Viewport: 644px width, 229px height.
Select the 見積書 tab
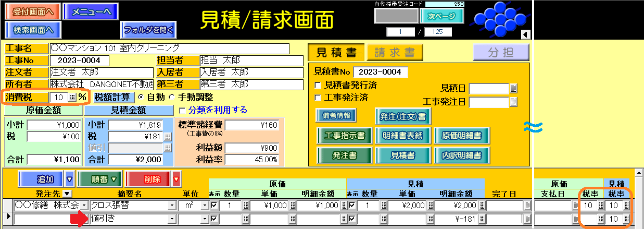pyautogui.click(x=336, y=52)
